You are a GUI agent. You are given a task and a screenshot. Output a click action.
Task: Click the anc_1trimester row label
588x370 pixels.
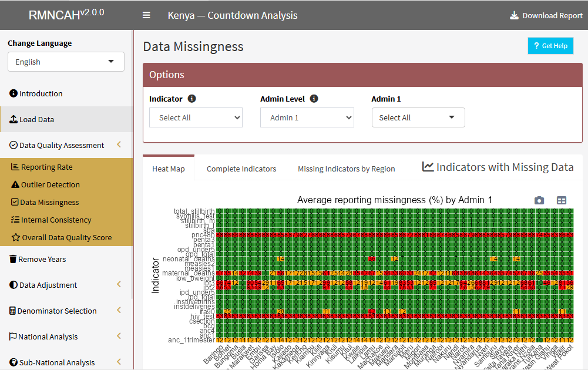[191, 340]
